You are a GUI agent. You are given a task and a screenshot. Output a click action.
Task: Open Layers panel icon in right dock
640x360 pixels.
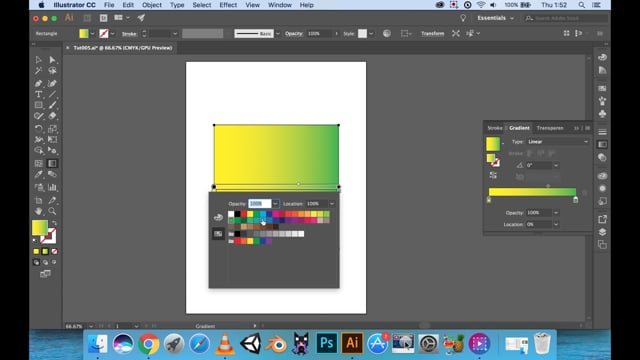click(x=602, y=232)
